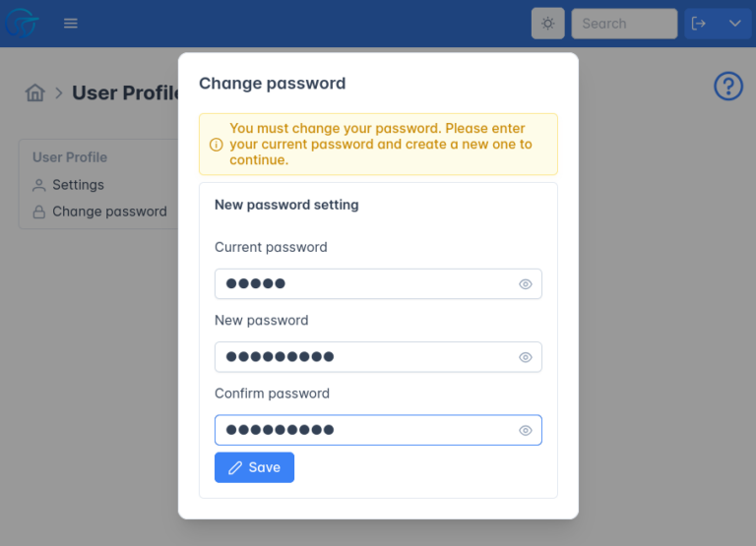Click the warning info circle icon
This screenshot has height=546, width=756.
216,144
